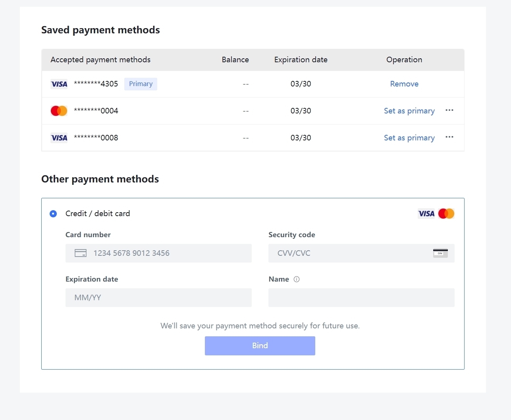Remove the card ending in 4305
This screenshot has height=420, width=511.
(x=404, y=84)
